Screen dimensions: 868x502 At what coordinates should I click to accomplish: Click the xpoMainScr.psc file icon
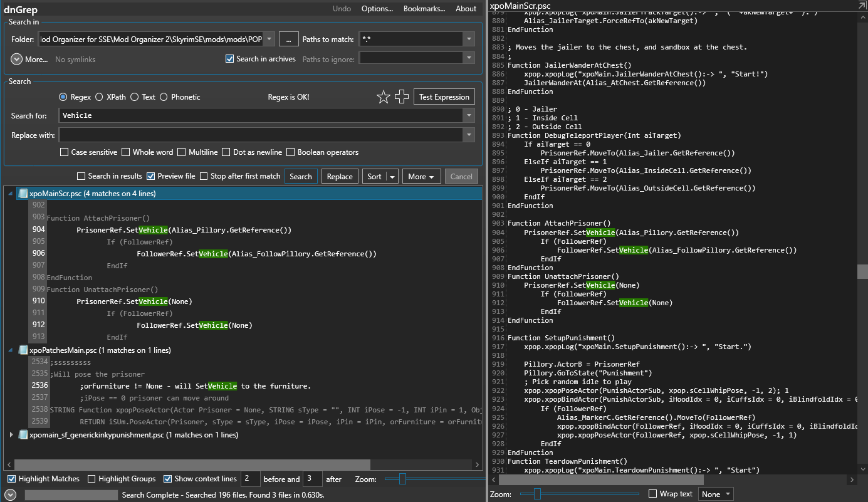point(23,194)
